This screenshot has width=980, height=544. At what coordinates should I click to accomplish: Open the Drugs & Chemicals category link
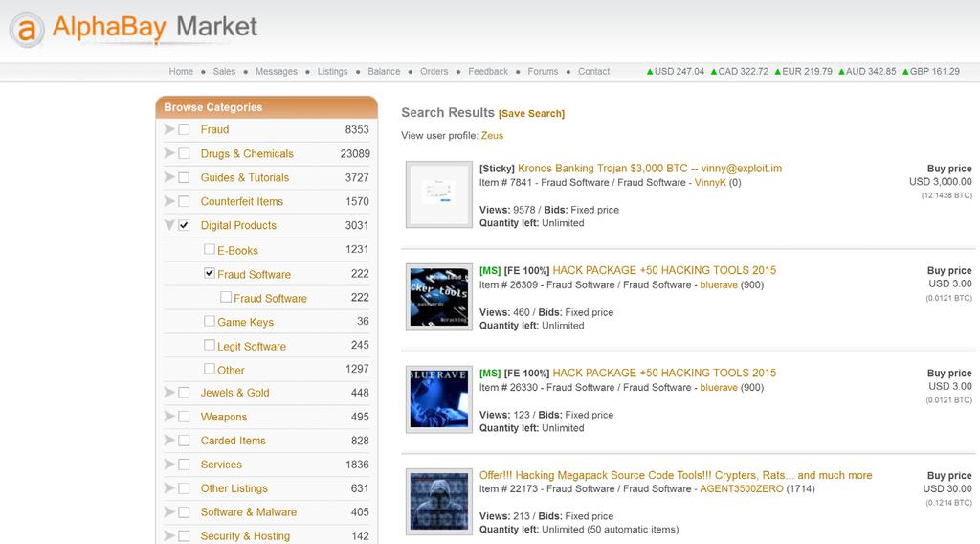247,154
